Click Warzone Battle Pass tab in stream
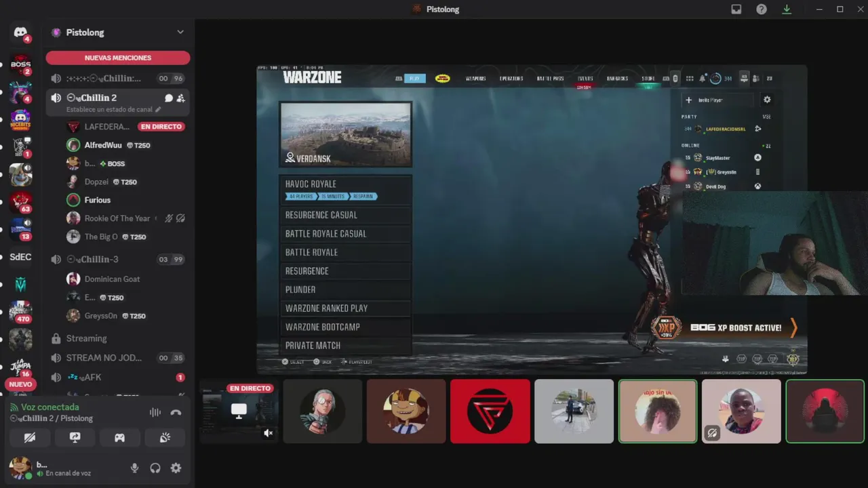Image resolution: width=868 pixels, height=488 pixels. [x=550, y=79]
